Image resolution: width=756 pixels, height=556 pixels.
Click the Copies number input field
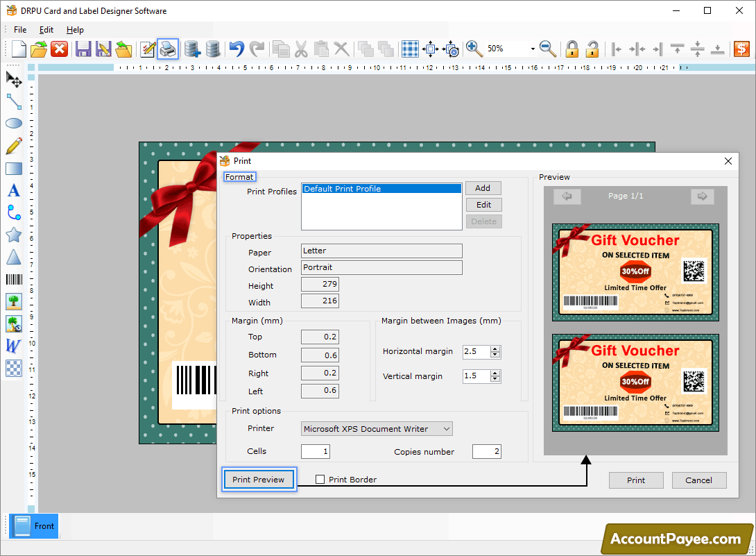(487, 451)
